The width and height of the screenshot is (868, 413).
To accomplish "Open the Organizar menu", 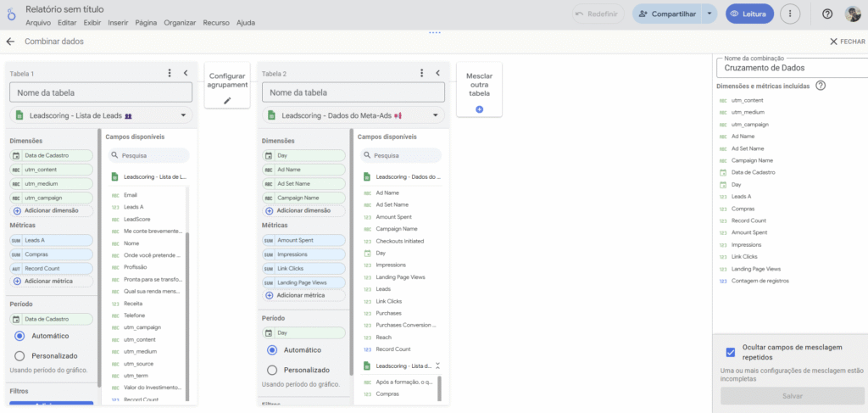I will 181,23.
